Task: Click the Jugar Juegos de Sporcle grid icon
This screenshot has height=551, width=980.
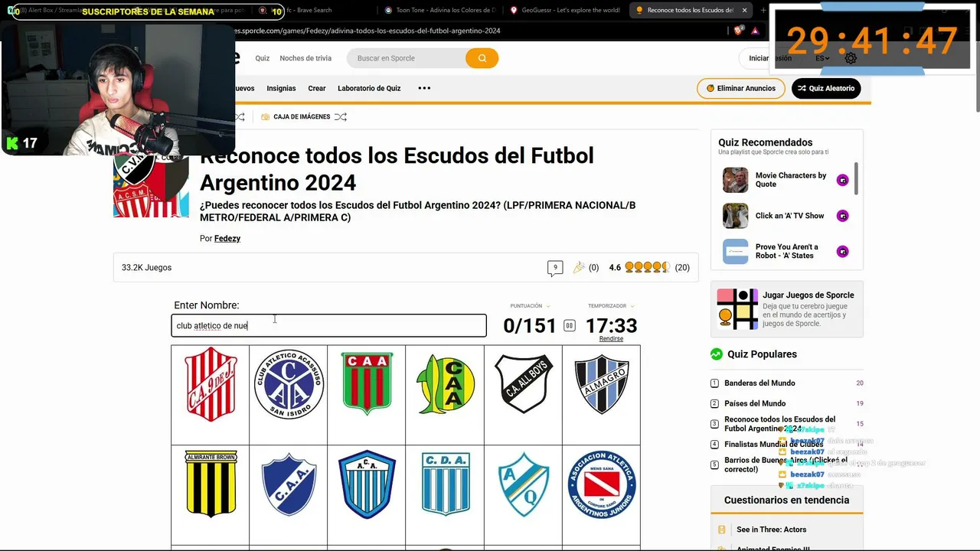Action: tap(737, 309)
